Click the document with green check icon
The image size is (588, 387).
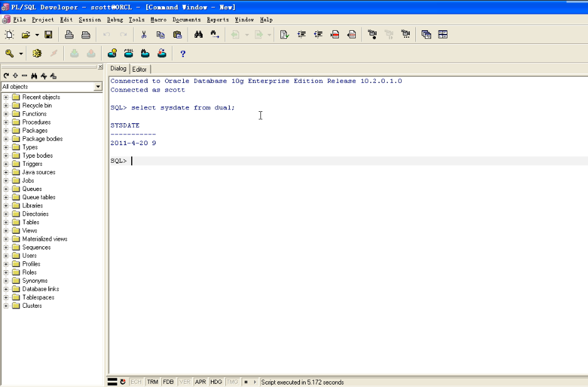pyautogui.click(x=285, y=35)
